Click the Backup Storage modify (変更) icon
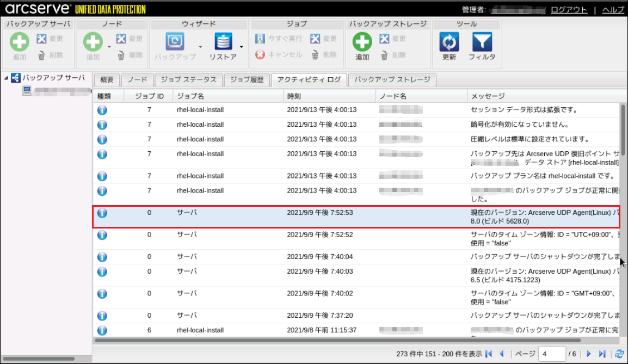This screenshot has width=628, height=364. pyautogui.click(x=384, y=39)
